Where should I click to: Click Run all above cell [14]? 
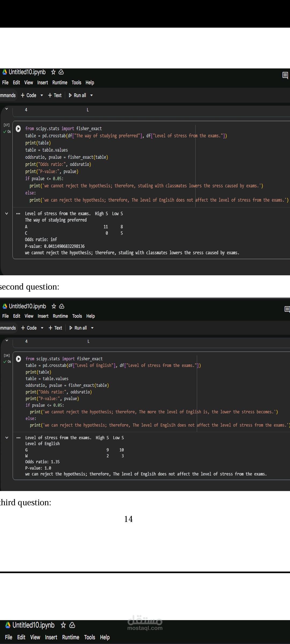point(78,328)
